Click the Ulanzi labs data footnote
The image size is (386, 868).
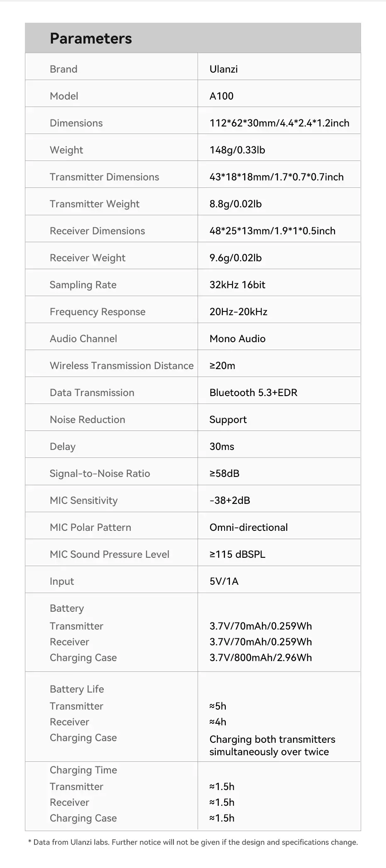(193, 842)
